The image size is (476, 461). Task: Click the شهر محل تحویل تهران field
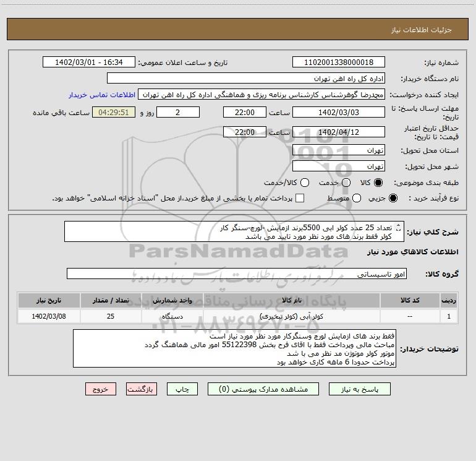[339, 166]
